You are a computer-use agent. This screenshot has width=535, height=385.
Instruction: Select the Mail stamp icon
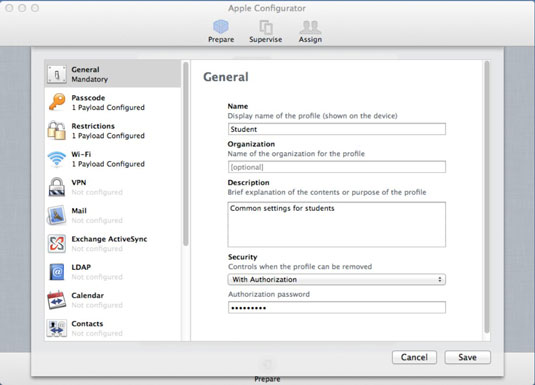pyautogui.click(x=57, y=215)
